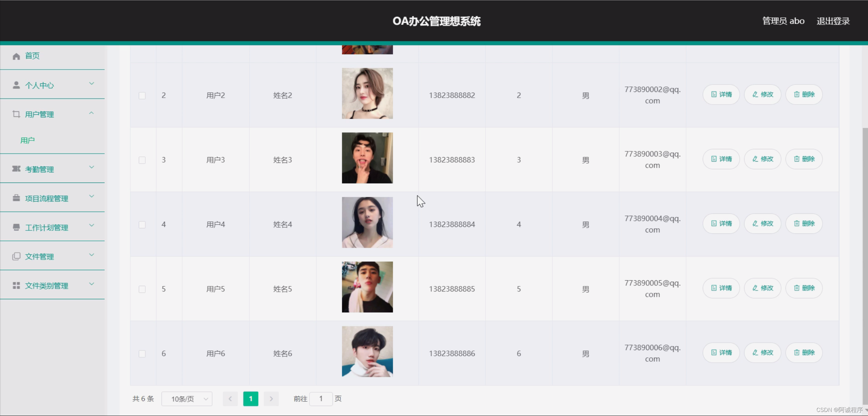Image resolution: width=868 pixels, height=416 pixels.
Task: Select the 项目流程管理 briefcase icon
Action: pos(16,198)
